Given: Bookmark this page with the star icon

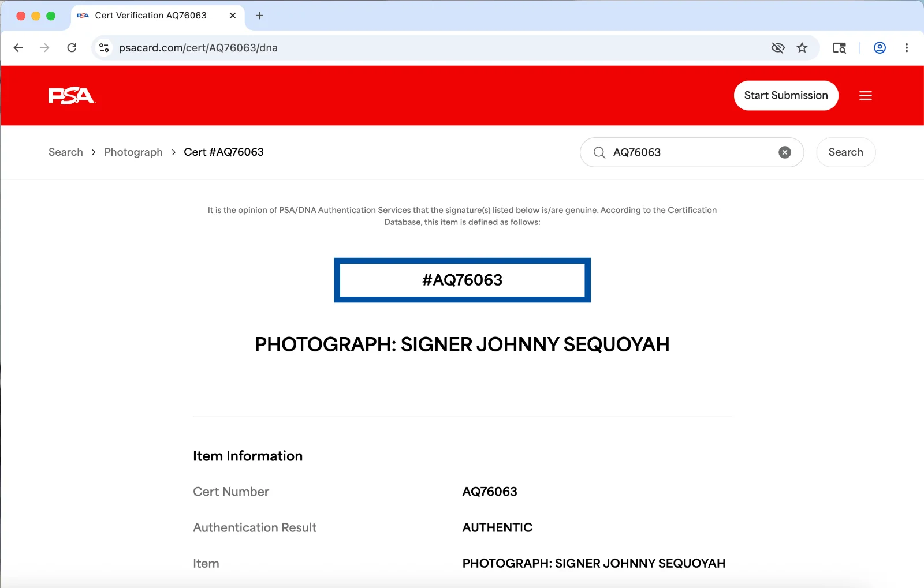Looking at the screenshot, I should 802,48.
